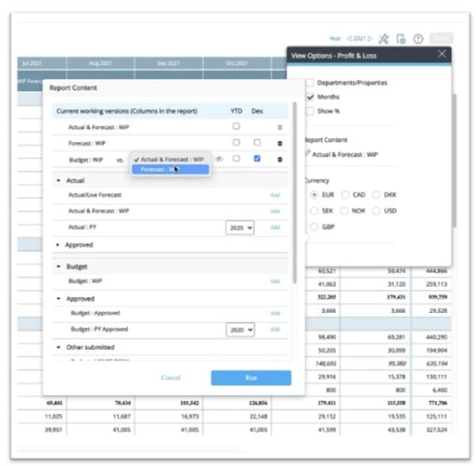
Task: Delete the Budget : WIP comparison row
Action: [x=279, y=159]
